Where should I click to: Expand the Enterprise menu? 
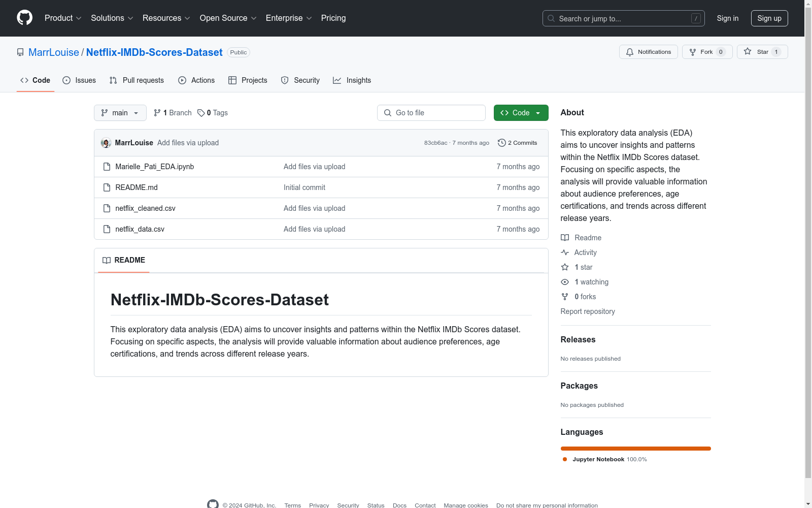289,18
